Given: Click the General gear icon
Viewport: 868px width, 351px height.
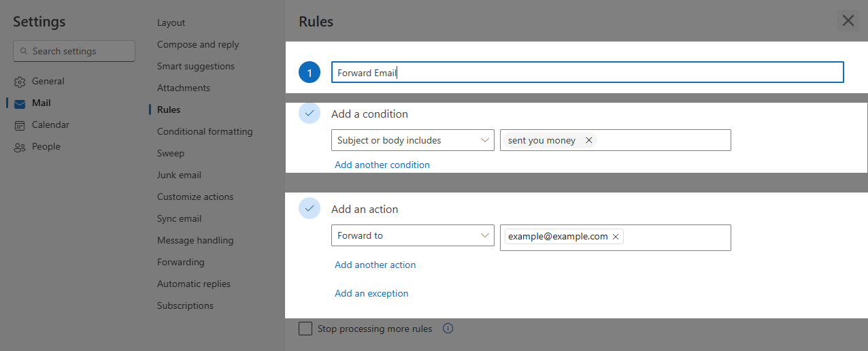Looking at the screenshot, I should tap(20, 82).
